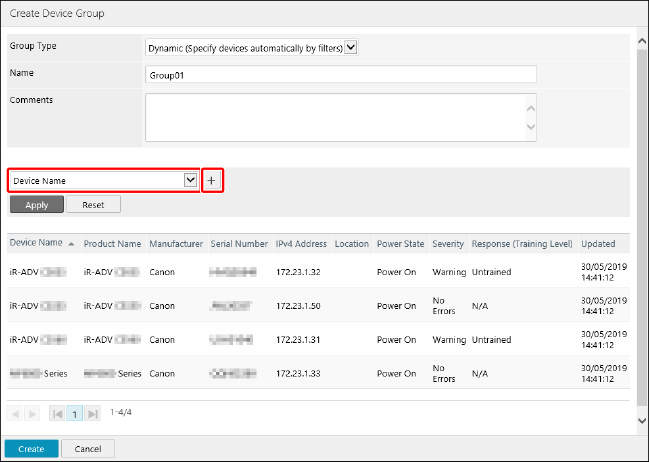This screenshot has height=462, width=649.
Task: Sort the table by Severity column
Action: (x=448, y=243)
